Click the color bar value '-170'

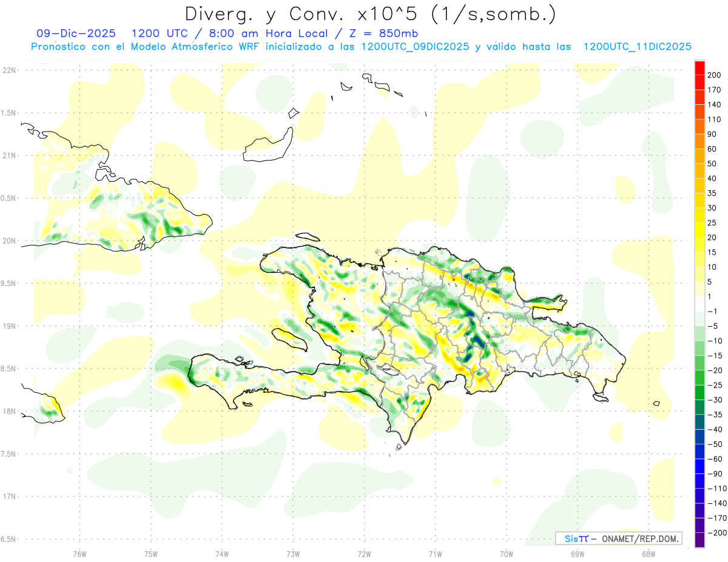click(718, 518)
